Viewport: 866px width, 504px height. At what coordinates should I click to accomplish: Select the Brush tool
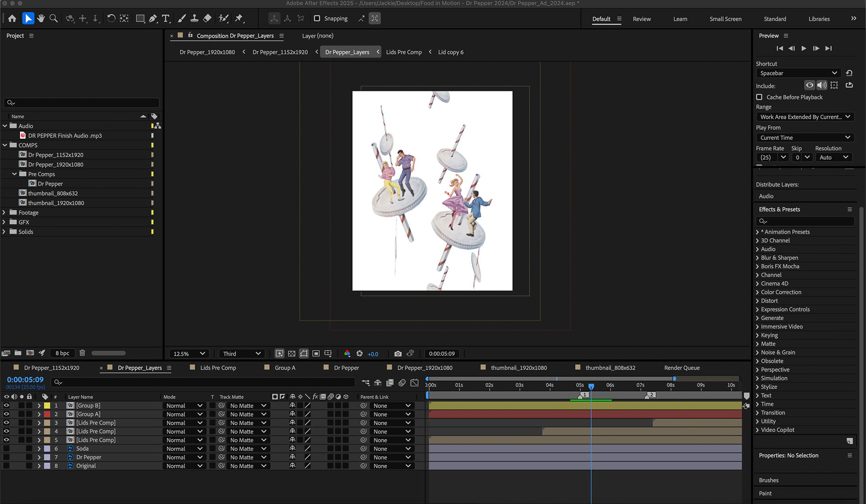(182, 18)
